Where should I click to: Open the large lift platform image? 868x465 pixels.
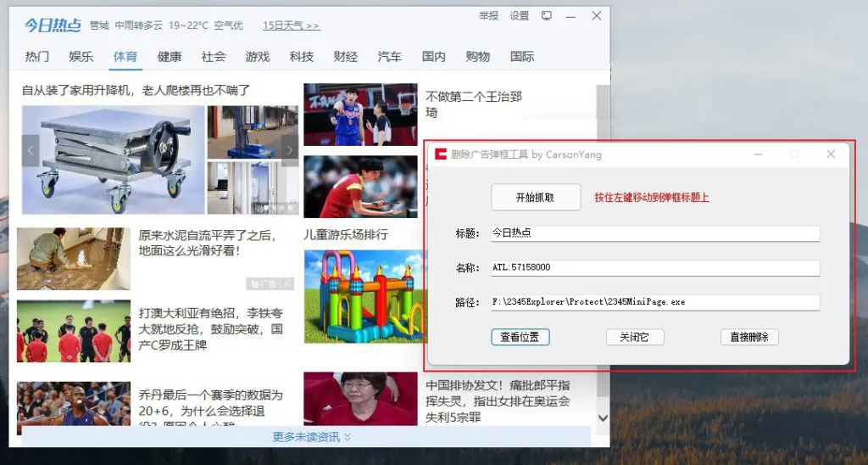(114, 160)
